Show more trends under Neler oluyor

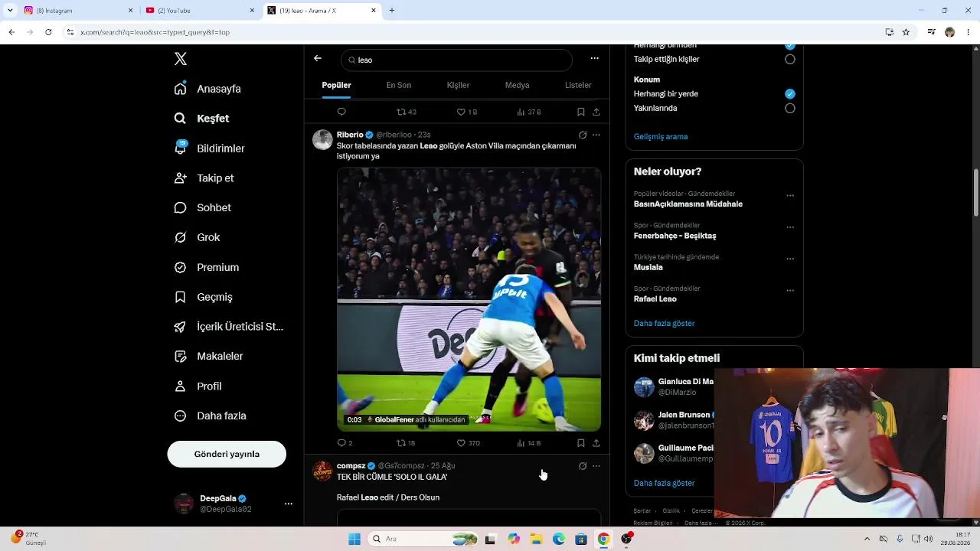[665, 323]
